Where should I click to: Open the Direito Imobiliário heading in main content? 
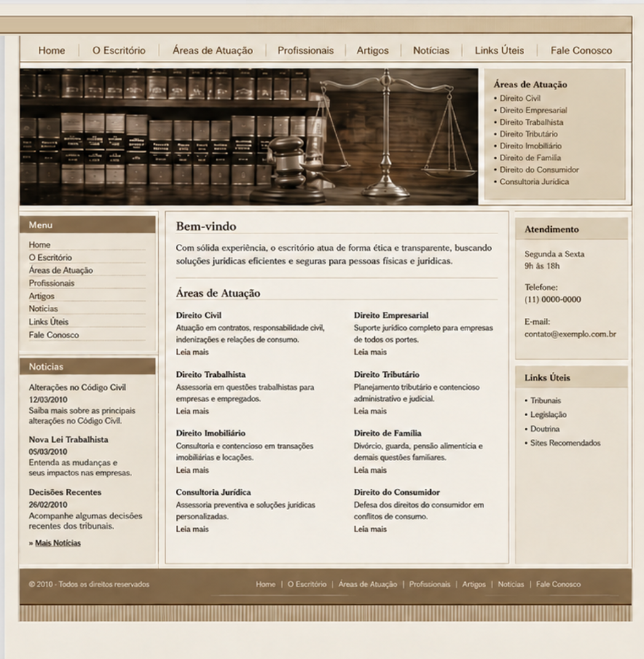point(210,433)
